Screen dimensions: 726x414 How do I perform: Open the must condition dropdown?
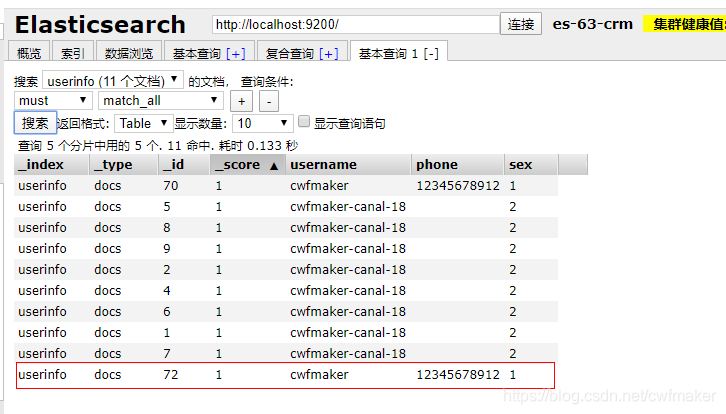tap(53, 100)
